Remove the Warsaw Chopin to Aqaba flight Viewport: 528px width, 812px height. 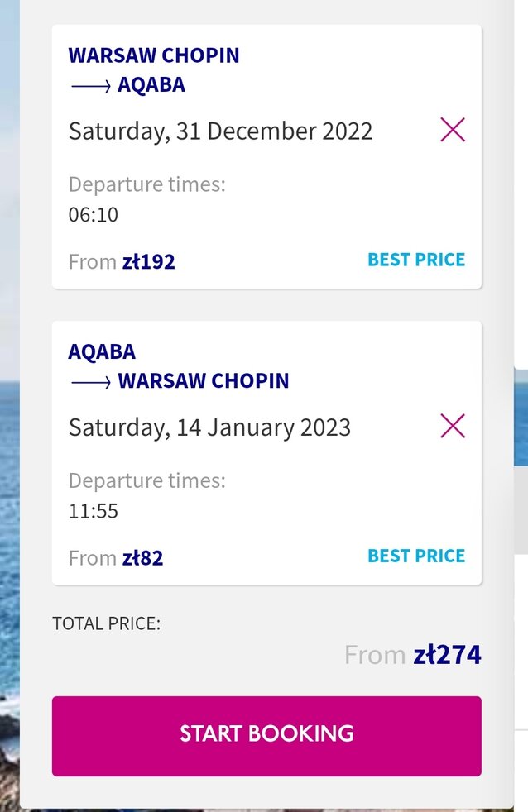coord(453,130)
